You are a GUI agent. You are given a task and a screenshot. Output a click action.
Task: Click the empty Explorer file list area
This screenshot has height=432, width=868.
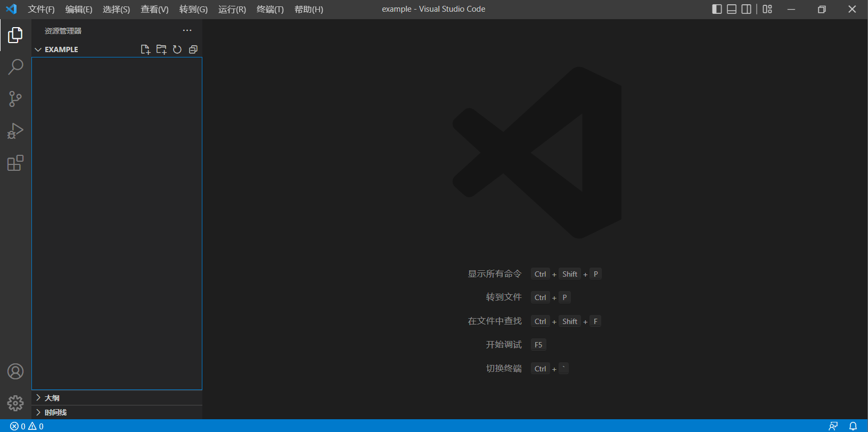click(117, 223)
